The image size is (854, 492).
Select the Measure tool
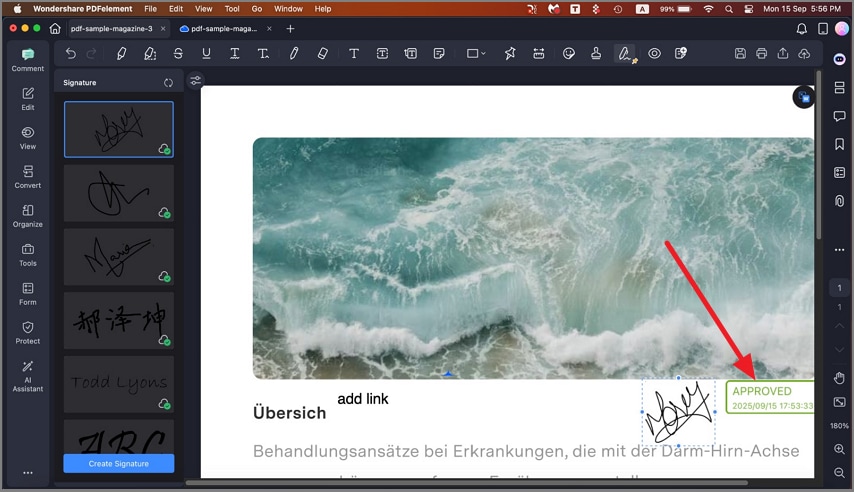coord(539,53)
